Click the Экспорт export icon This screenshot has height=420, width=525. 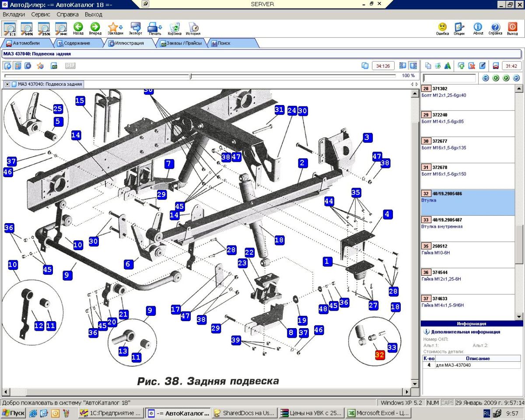click(136, 27)
